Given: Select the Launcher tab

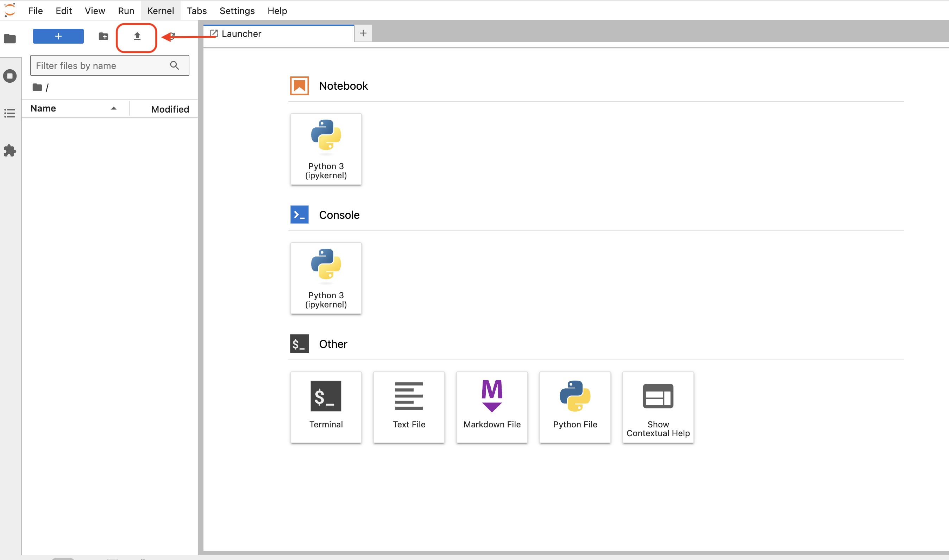Looking at the screenshot, I should tap(279, 33).
